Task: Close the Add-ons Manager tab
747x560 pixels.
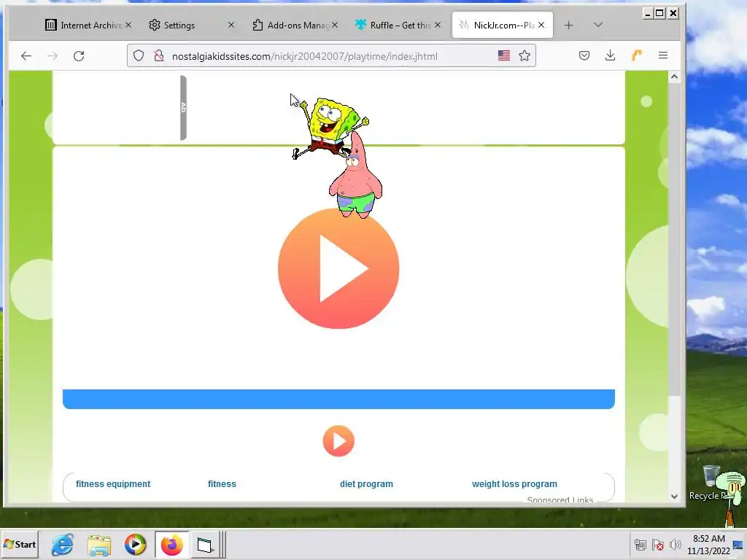Action: pyautogui.click(x=335, y=25)
